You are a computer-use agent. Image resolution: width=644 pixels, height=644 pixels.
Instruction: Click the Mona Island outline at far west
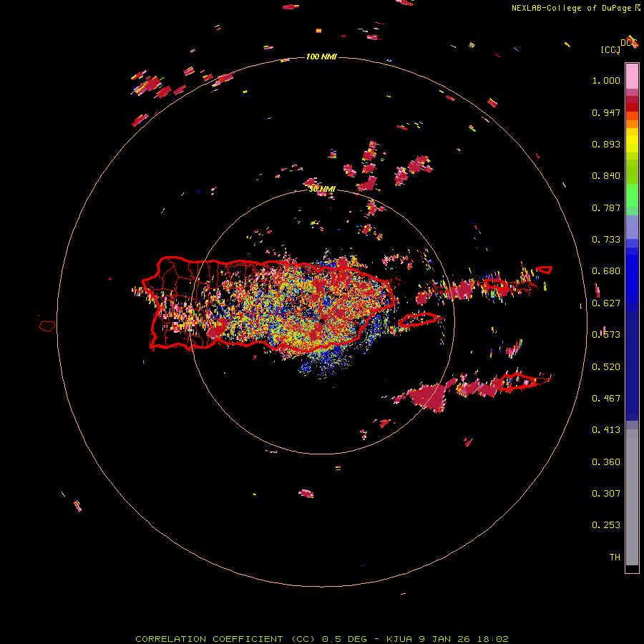47,326
